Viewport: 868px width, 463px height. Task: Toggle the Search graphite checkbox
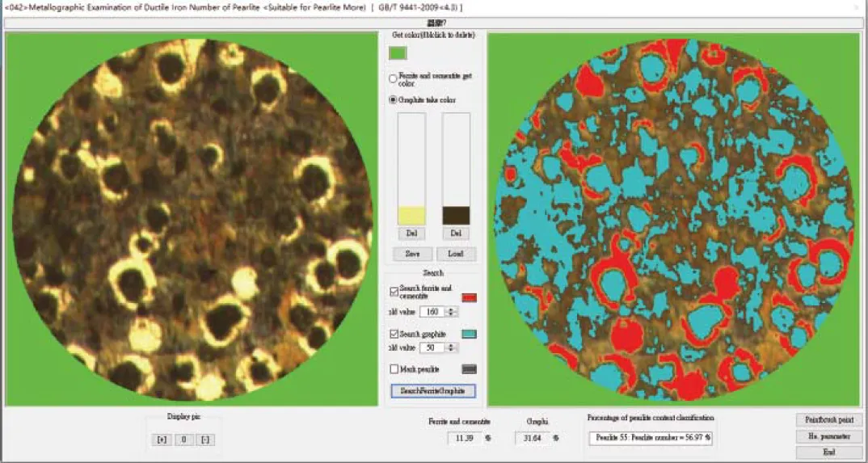coord(394,334)
